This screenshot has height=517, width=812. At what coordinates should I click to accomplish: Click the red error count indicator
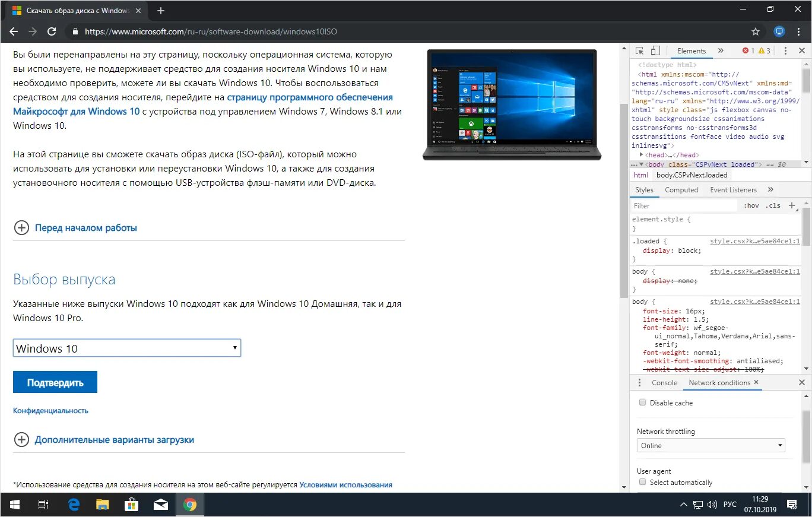[748, 51]
